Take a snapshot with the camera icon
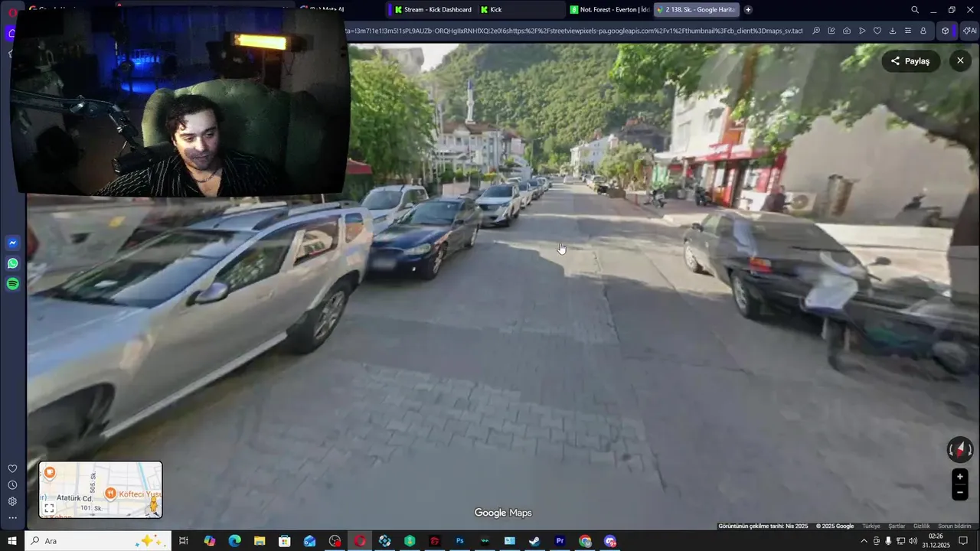The width and height of the screenshot is (980, 551). 847,31
